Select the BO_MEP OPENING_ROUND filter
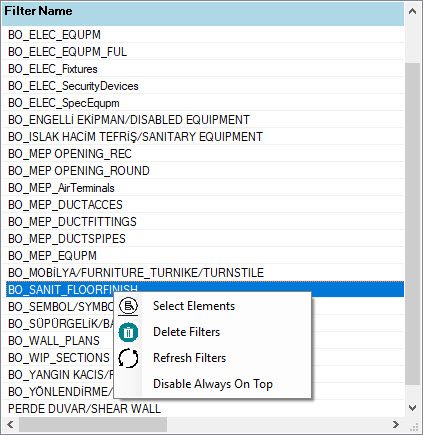423x435 pixels. [x=203, y=171]
